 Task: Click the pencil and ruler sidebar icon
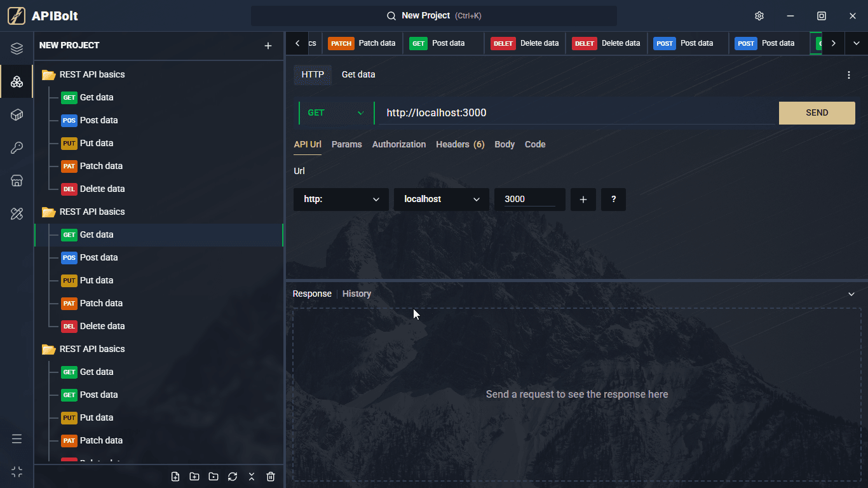(17, 214)
